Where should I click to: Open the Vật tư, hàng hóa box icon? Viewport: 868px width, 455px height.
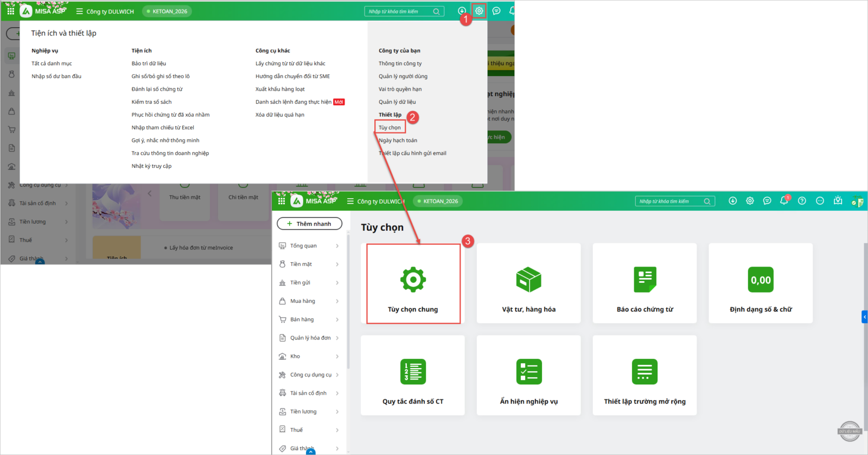point(528,280)
